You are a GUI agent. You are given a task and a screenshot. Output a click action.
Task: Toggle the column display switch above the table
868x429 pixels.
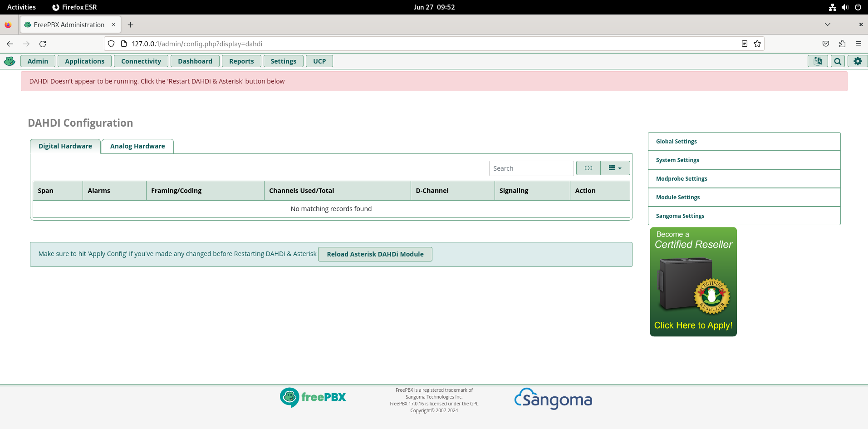[x=588, y=168]
